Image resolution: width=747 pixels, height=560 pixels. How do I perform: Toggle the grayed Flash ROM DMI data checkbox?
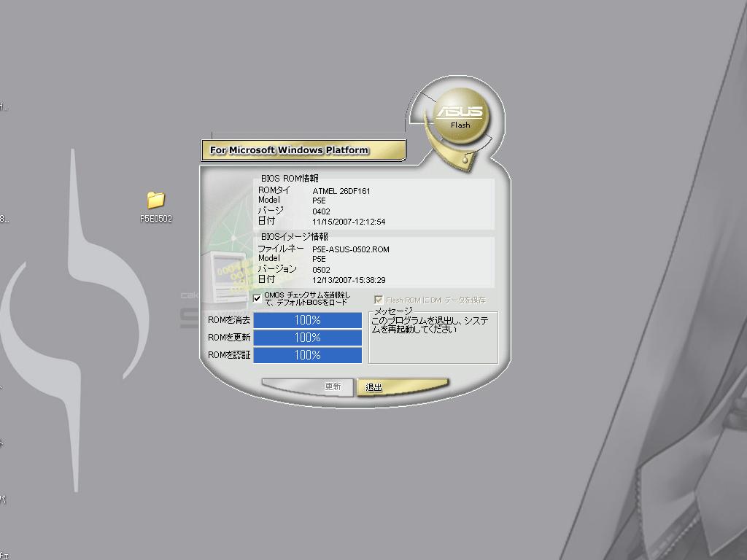click(x=379, y=300)
